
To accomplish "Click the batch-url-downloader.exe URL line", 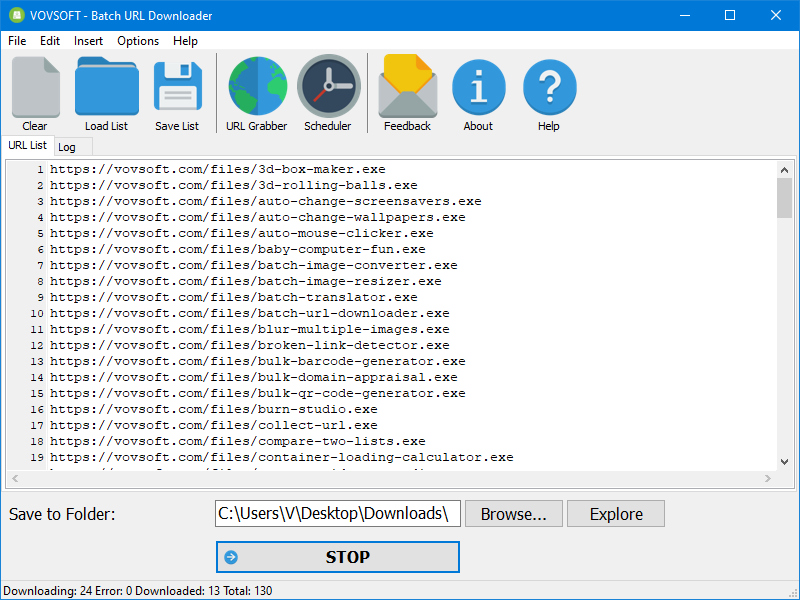I will 250,313.
